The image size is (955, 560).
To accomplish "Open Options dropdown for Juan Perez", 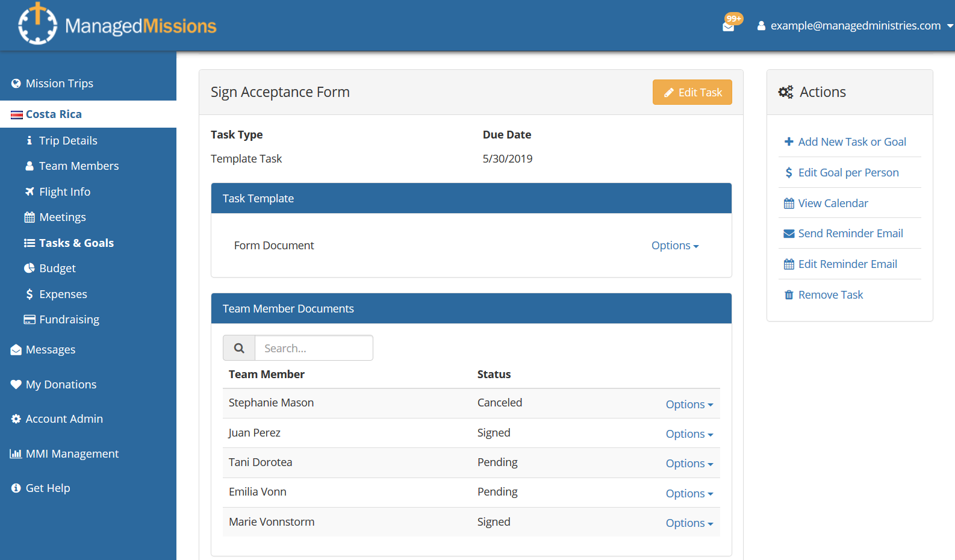I will (689, 434).
